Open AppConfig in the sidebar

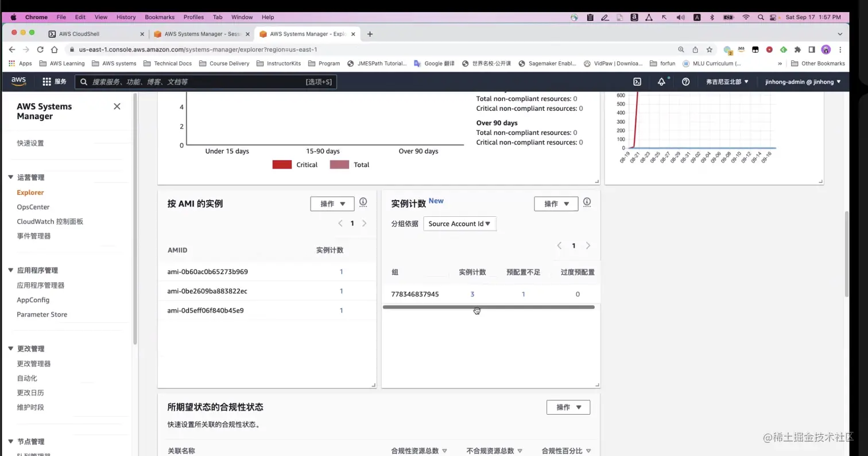(x=33, y=300)
